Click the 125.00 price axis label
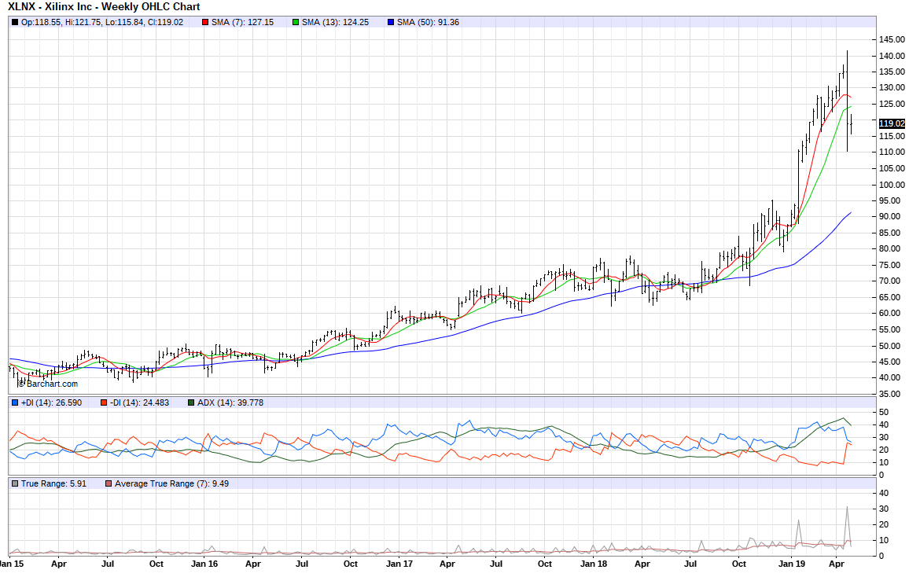Image resolution: width=909 pixels, height=588 pixels. (892, 105)
